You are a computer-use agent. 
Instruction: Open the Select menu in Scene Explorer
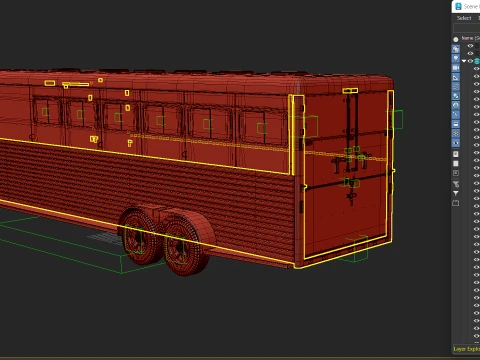(464, 18)
